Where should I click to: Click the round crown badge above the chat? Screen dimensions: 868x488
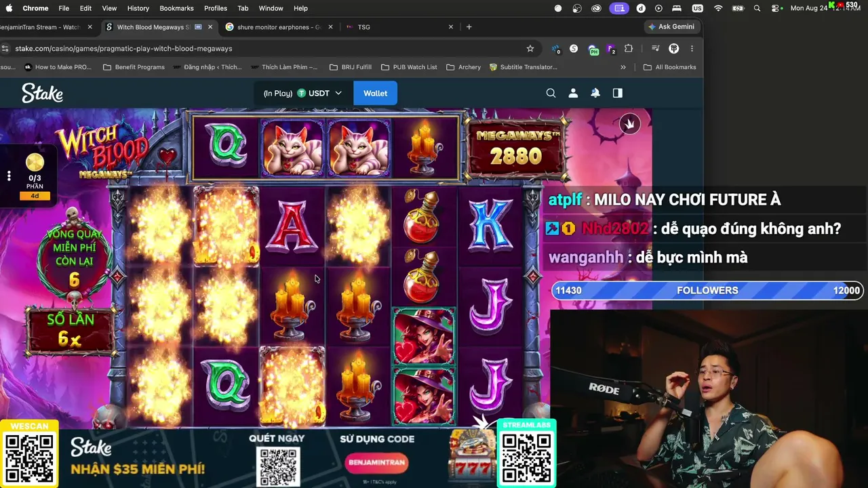pyautogui.click(x=629, y=124)
